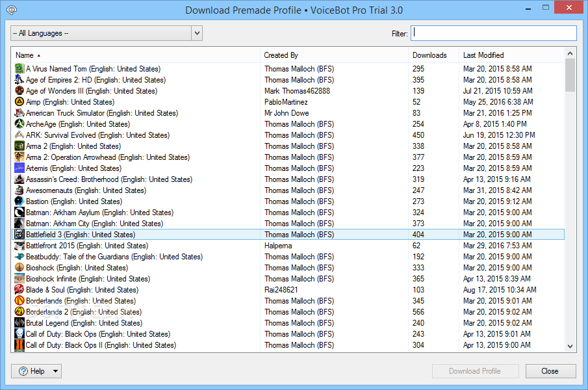The width and height of the screenshot is (588, 390).
Task: Click the Battlefield 3 profile icon
Action: point(19,235)
